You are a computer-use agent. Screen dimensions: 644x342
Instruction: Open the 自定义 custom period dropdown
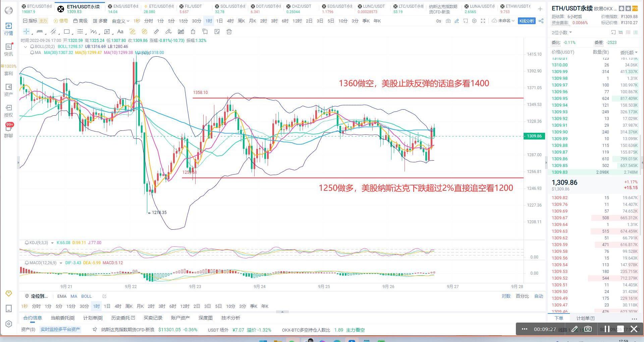[121, 21]
